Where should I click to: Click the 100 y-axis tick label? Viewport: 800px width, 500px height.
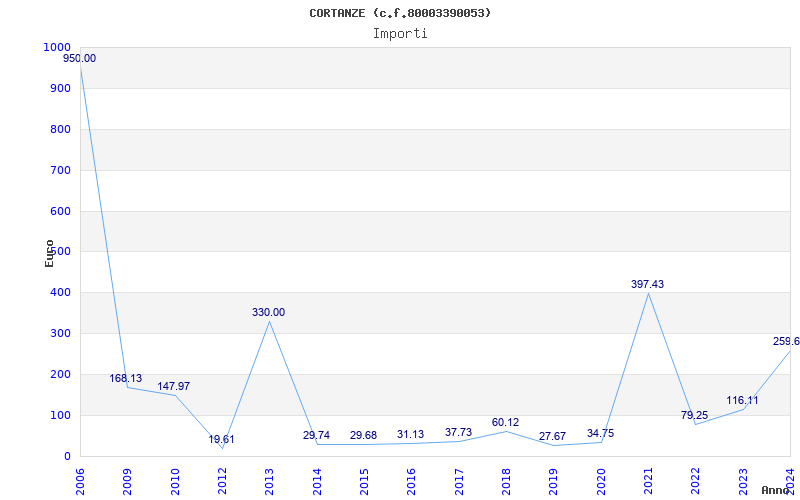pyautogui.click(x=61, y=415)
